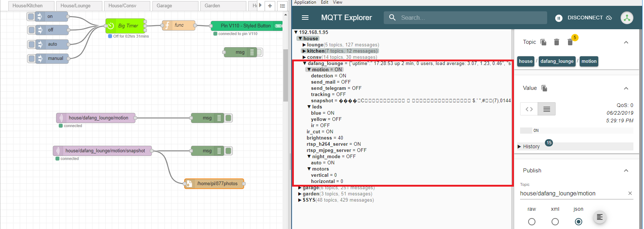Trigger the 'on' inject node button

[31, 16]
